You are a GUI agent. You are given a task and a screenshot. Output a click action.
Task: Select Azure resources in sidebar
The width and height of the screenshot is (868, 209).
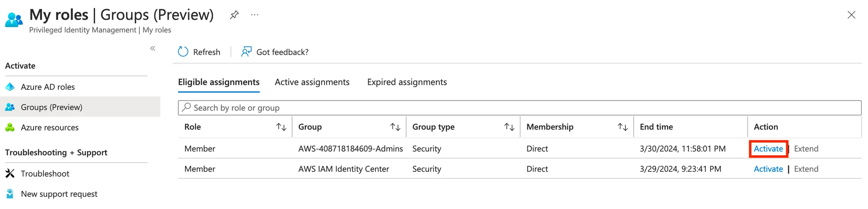(49, 127)
